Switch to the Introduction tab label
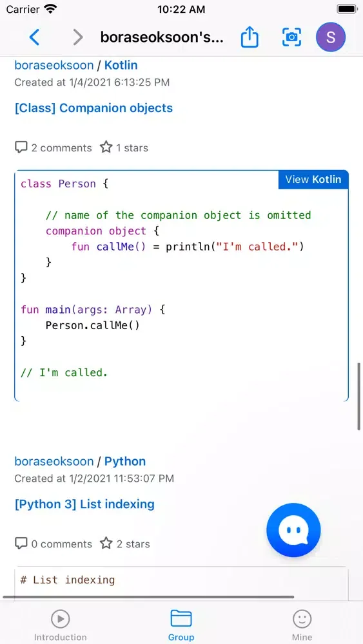The image size is (363, 644). tap(61, 637)
